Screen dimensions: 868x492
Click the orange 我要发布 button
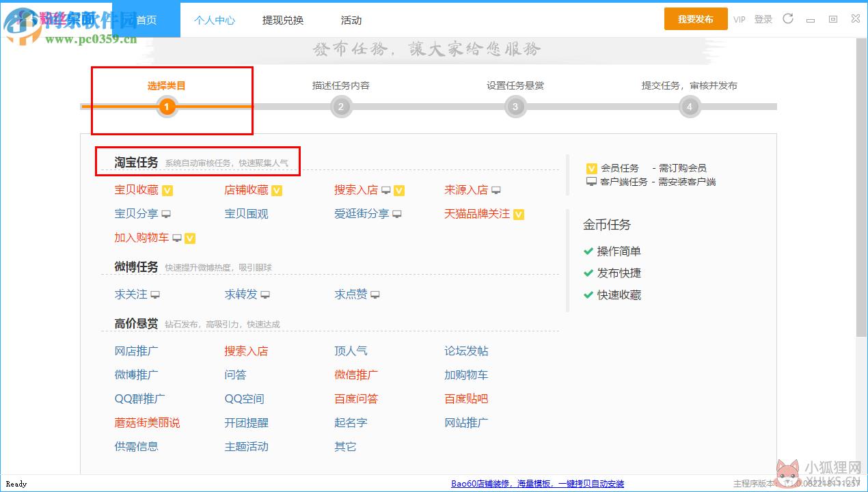click(x=696, y=19)
